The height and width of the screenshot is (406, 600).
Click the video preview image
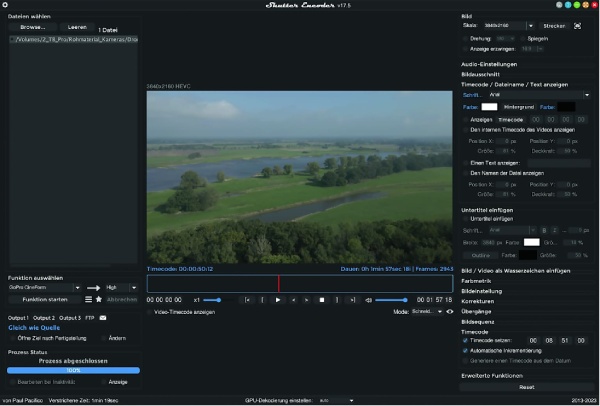point(299,177)
